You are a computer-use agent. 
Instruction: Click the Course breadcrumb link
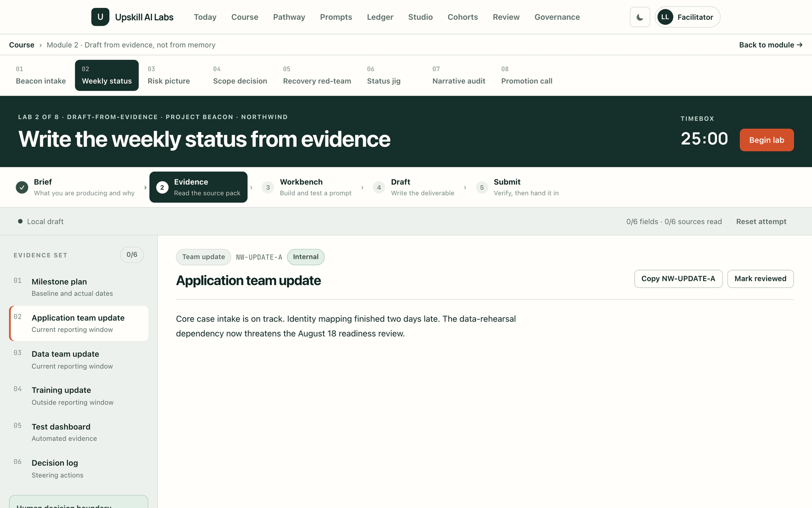pyautogui.click(x=22, y=45)
